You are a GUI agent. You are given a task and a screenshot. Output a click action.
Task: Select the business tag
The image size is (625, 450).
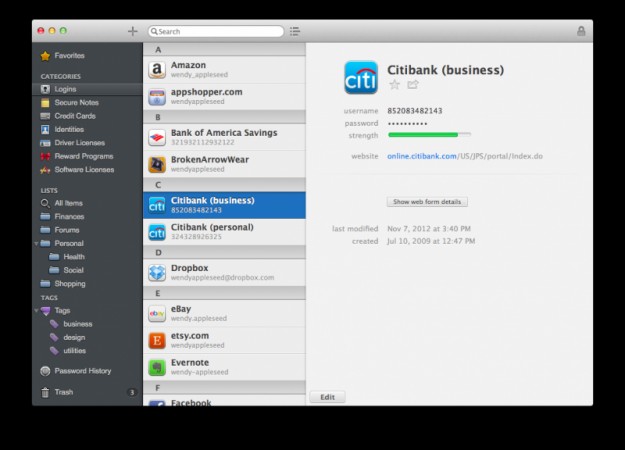(x=77, y=324)
